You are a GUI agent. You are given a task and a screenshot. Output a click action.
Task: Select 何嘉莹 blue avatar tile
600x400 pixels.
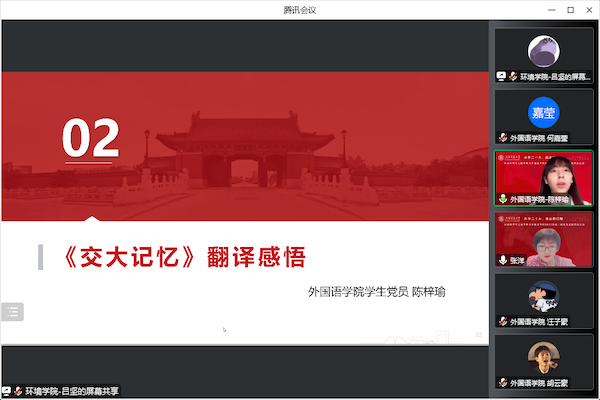(543, 112)
